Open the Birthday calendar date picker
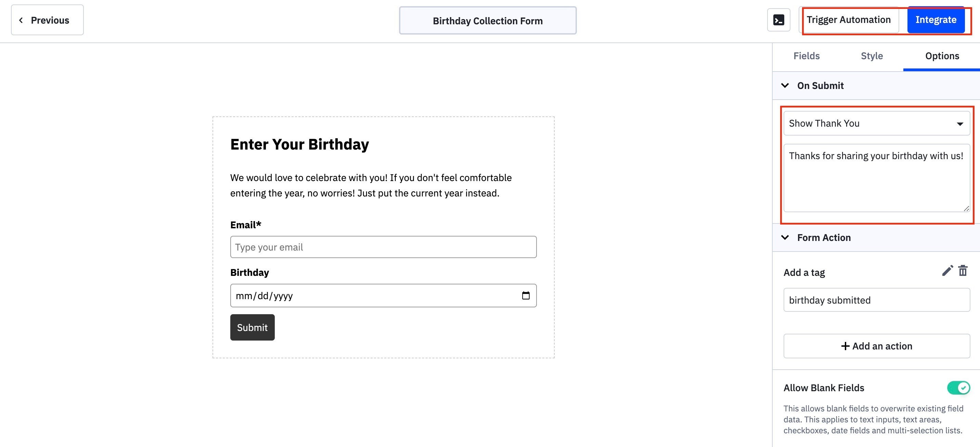 pos(526,296)
